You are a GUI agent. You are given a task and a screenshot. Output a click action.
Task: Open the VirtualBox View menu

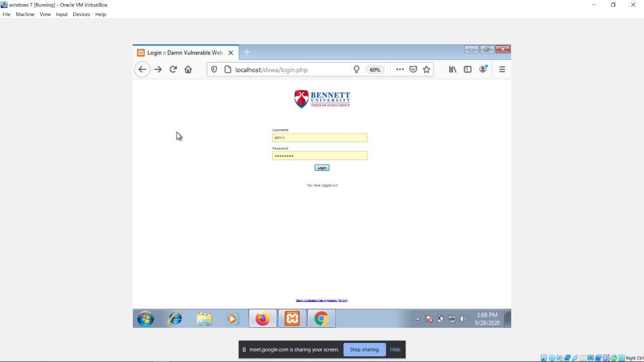(45, 14)
